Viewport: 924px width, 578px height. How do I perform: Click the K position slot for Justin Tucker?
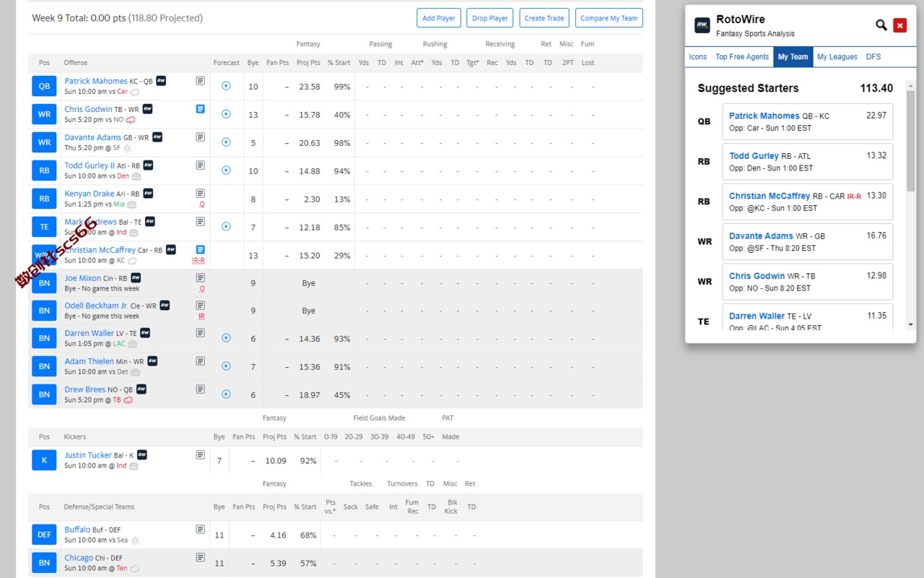[44, 460]
